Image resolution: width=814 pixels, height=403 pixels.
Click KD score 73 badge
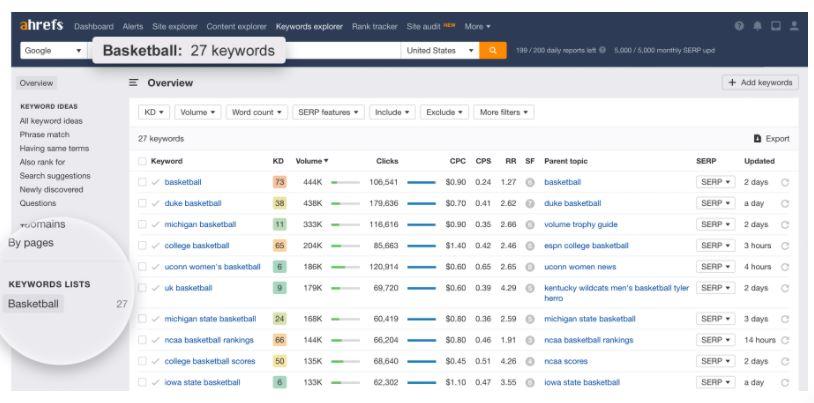tap(279, 182)
